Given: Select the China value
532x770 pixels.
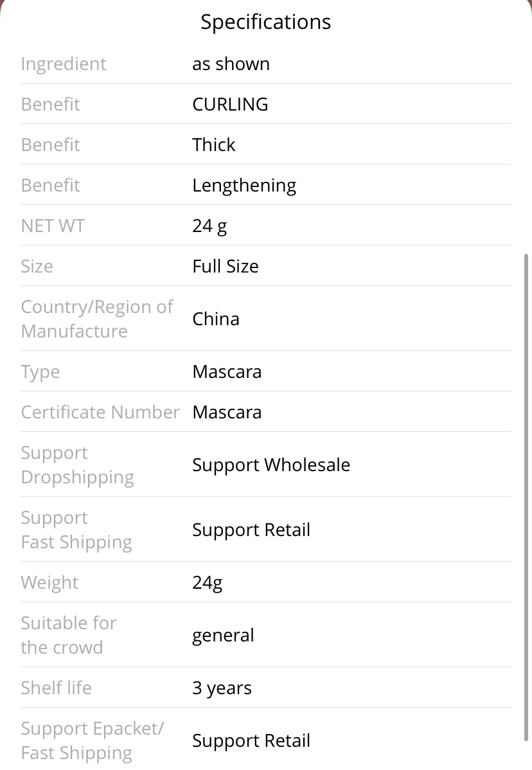Looking at the screenshot, I should point(216,319).
